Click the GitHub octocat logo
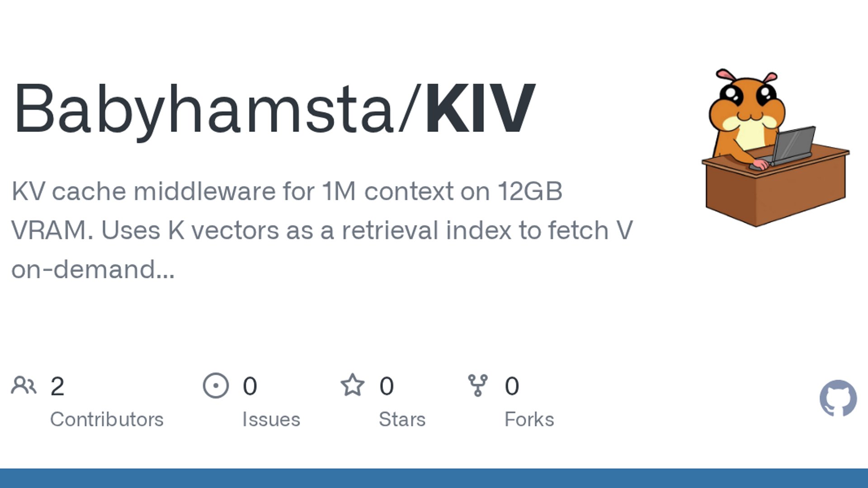Screen dimensions: 868x488 [838, 398]
